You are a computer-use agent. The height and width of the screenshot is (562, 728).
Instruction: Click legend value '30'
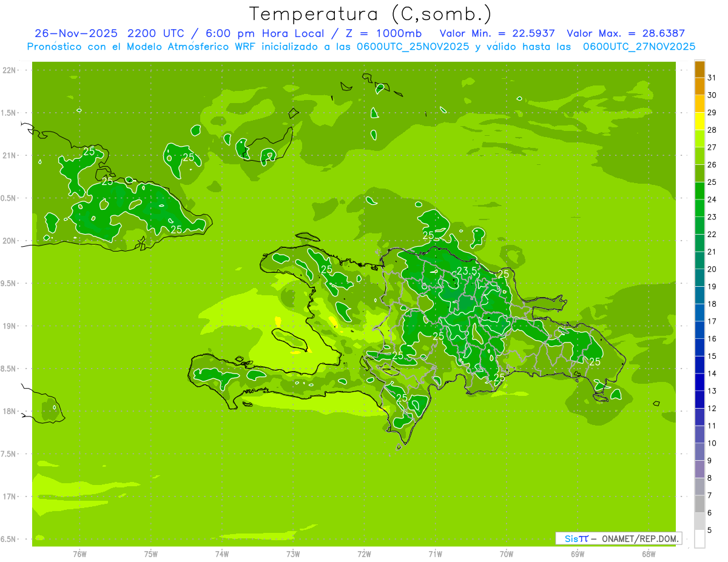712,95
